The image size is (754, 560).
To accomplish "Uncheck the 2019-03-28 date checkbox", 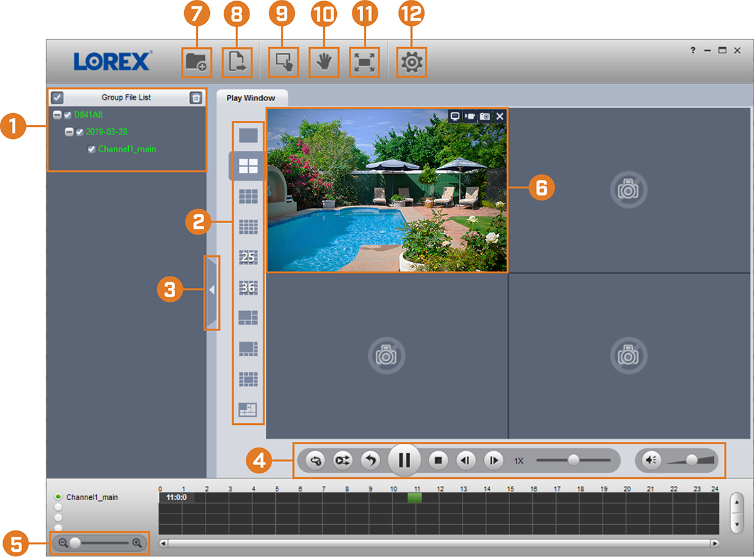I will (x=80, y=132).
